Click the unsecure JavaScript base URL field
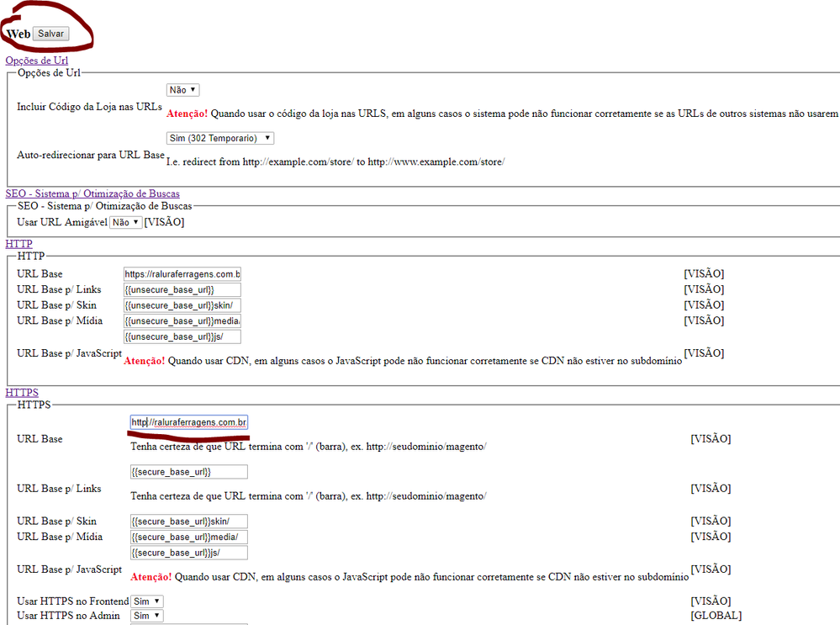 182,336
